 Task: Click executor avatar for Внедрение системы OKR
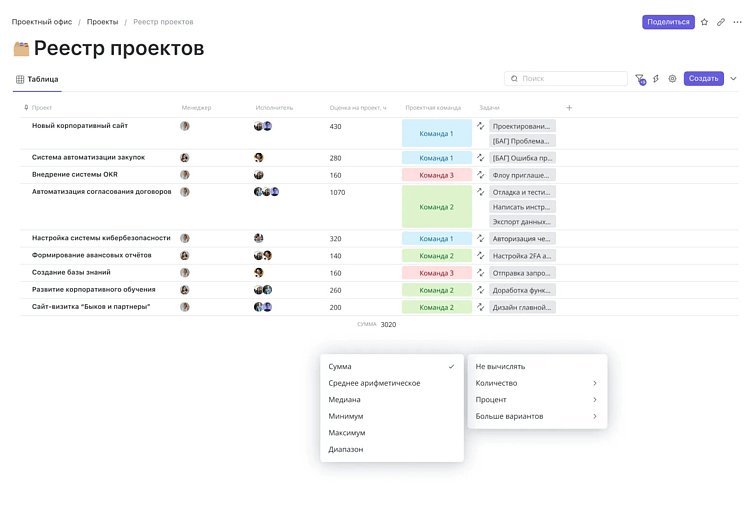point(259,175)
